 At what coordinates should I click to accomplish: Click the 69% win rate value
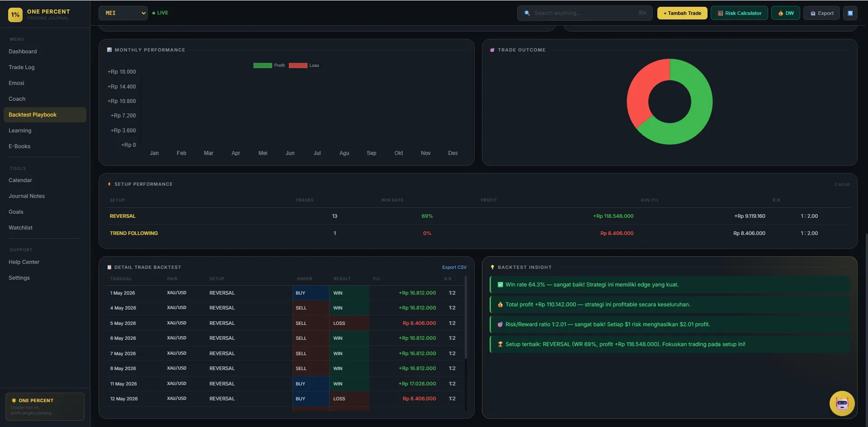(427, 216)
